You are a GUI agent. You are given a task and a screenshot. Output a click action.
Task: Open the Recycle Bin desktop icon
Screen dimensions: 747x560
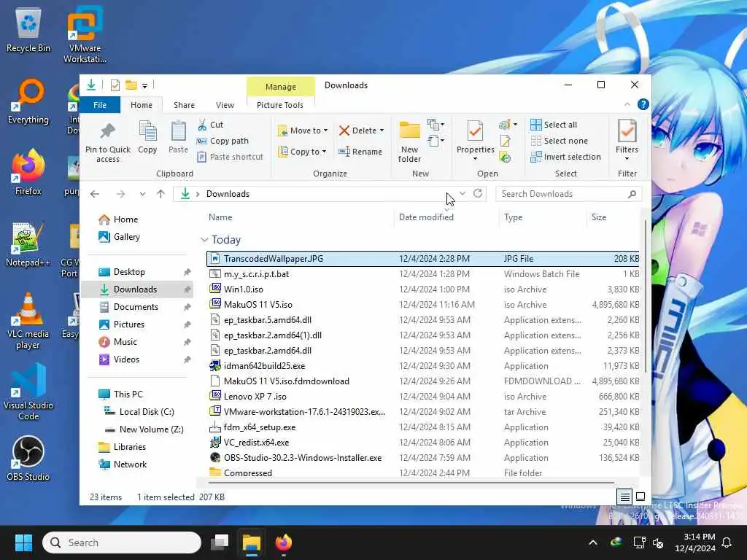click(x=28, y=31)
